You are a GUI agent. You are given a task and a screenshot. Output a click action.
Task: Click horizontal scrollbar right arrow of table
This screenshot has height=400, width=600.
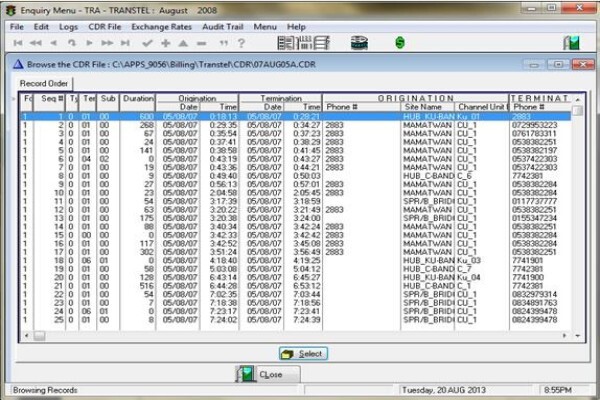tap(565, 336)
